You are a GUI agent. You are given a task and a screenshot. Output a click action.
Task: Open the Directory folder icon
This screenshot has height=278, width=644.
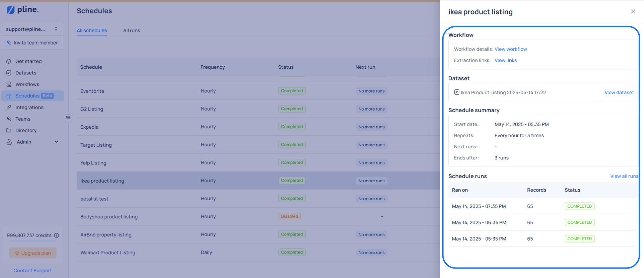coord(9,130)
